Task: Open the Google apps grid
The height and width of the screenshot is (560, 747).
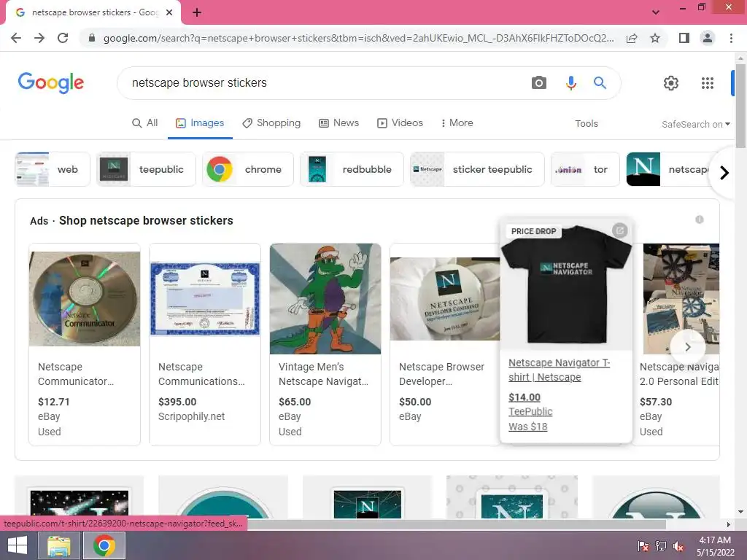Action: point(708,83)
